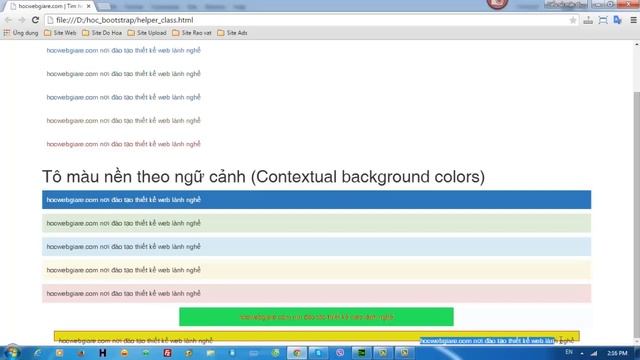Open the red Flash taskbar icon
This screenshot has width=640, height=360.
pos(167,353)
